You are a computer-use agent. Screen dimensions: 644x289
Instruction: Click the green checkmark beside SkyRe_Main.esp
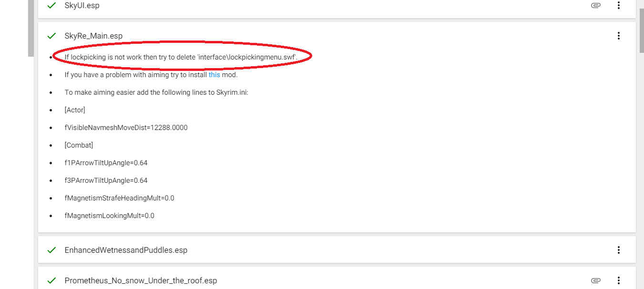pyautogui.click(x=52, y=36)
